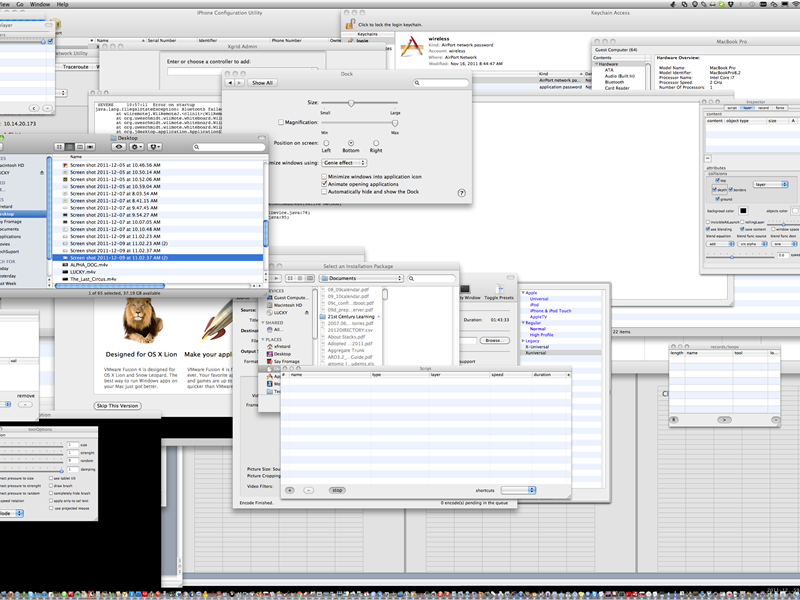Open the layer dropdown in the collisions section
Viewport: 800px width, 600px height.
[x=771, y=184]
